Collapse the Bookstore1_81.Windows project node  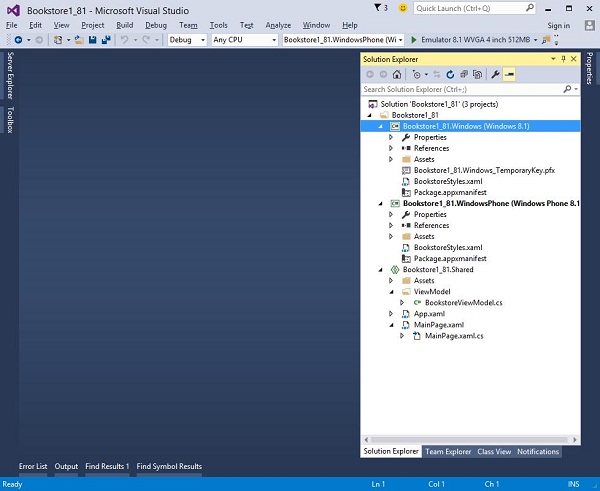click(380, 127)
